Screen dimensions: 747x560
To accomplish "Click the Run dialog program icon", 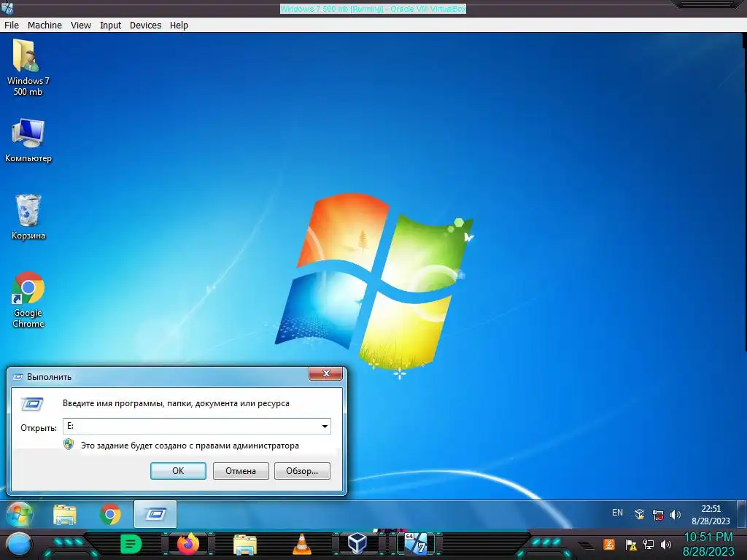I will click(x=32, y=404).
